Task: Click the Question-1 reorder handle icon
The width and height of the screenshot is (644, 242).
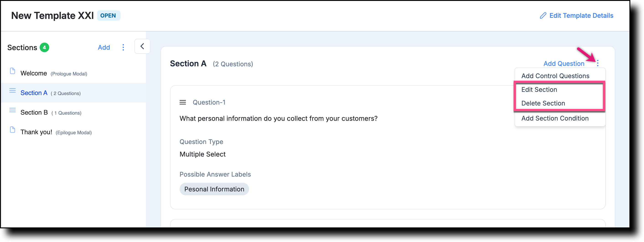Action: point(183,102)
